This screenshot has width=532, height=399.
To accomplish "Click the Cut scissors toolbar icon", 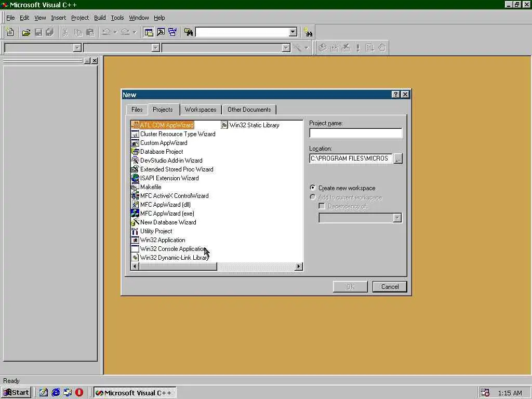I will pos(65,32).
